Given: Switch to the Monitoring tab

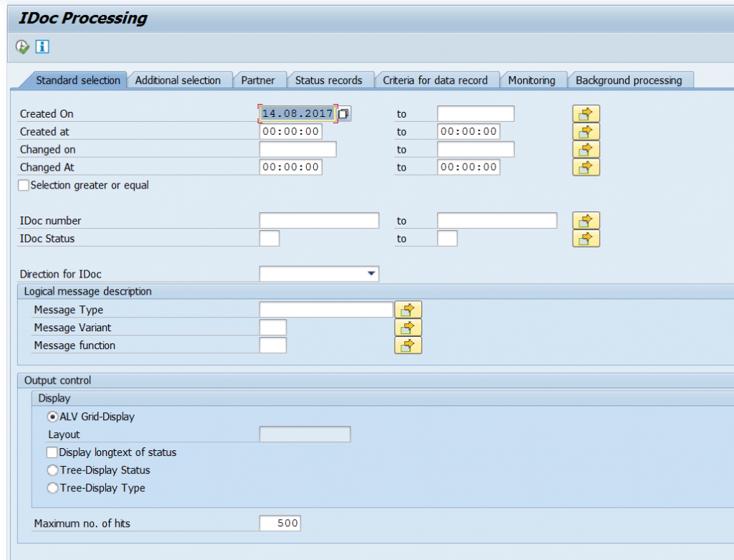Looking at the screenshot, I should click(533, 80).
